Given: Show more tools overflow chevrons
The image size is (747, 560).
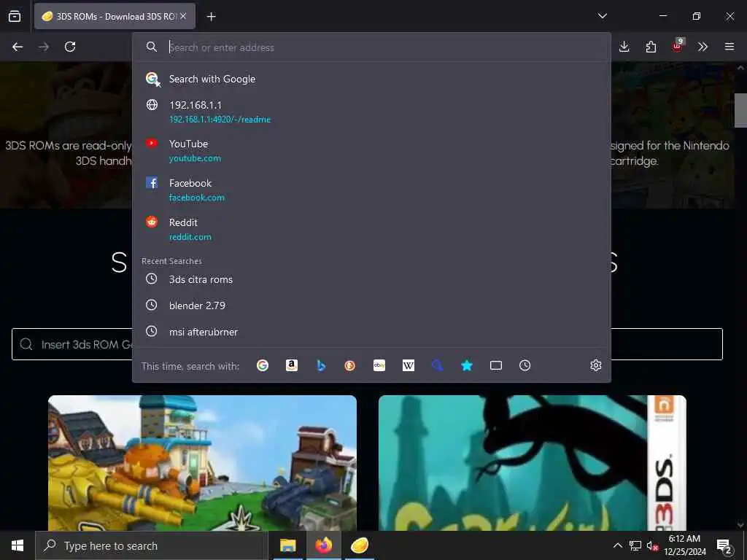Looking at the screenshot, I should [703, 47].
